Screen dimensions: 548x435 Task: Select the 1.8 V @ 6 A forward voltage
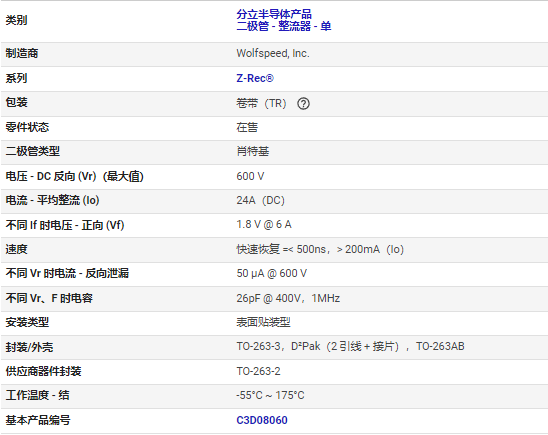coord(264,224)
